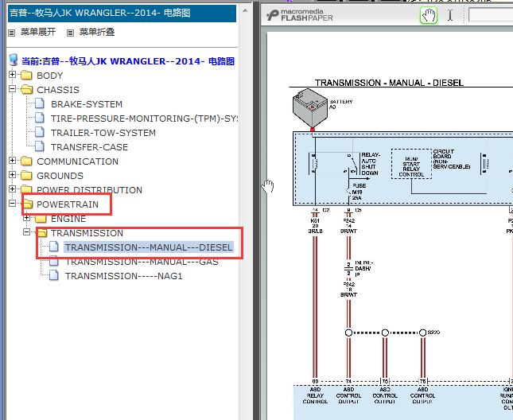Click the tree panel scroll-up arrow
The width and height of the screenshot is (513, 420).
[x=245, y=11]
